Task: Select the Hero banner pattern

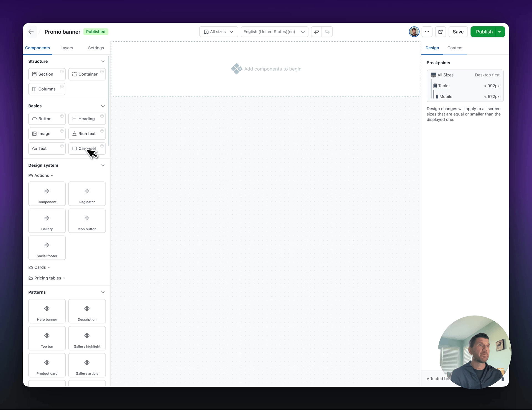Action: (47, 311)
